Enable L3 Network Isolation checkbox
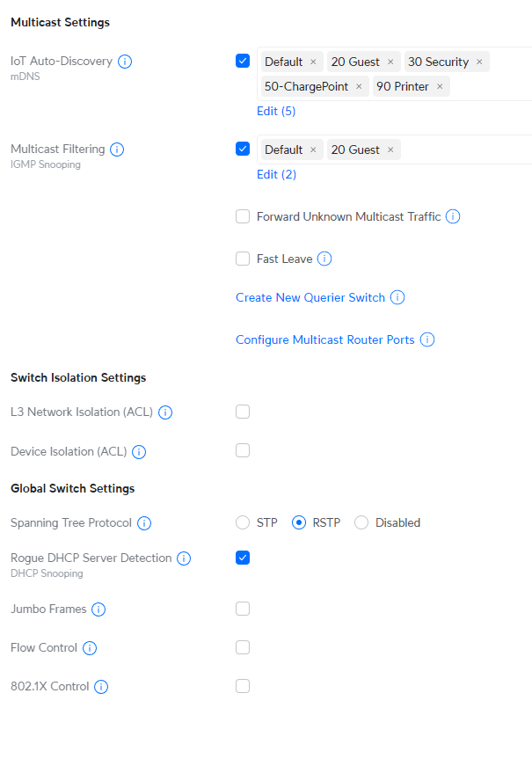 [x=243, y=412]
